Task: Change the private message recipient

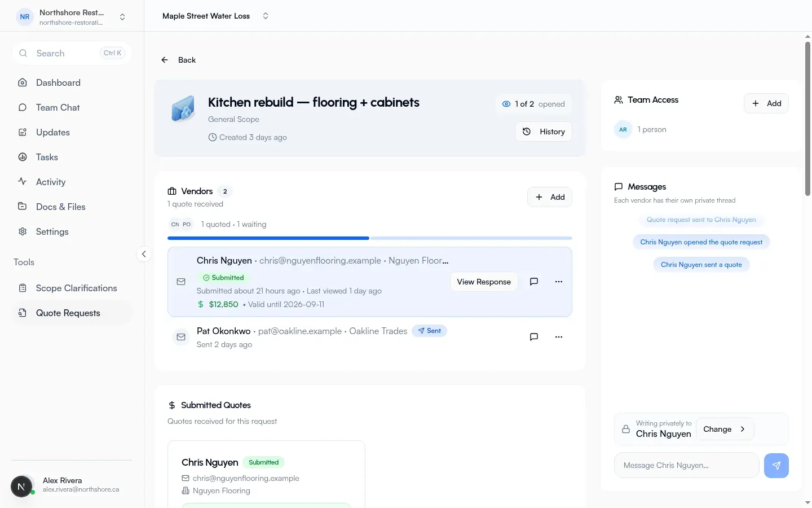Action: coord(725,429)
